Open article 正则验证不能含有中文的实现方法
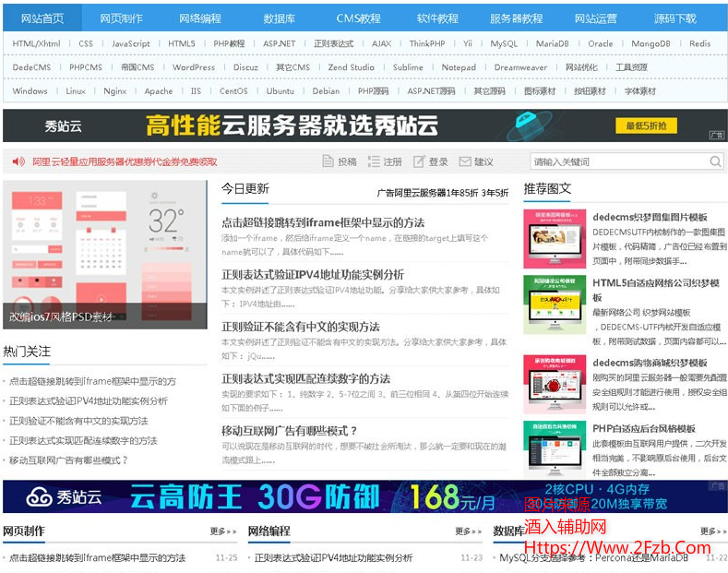The height and width of the screenshot is (573, 728). pyautogui.click(x=301, y=327)
